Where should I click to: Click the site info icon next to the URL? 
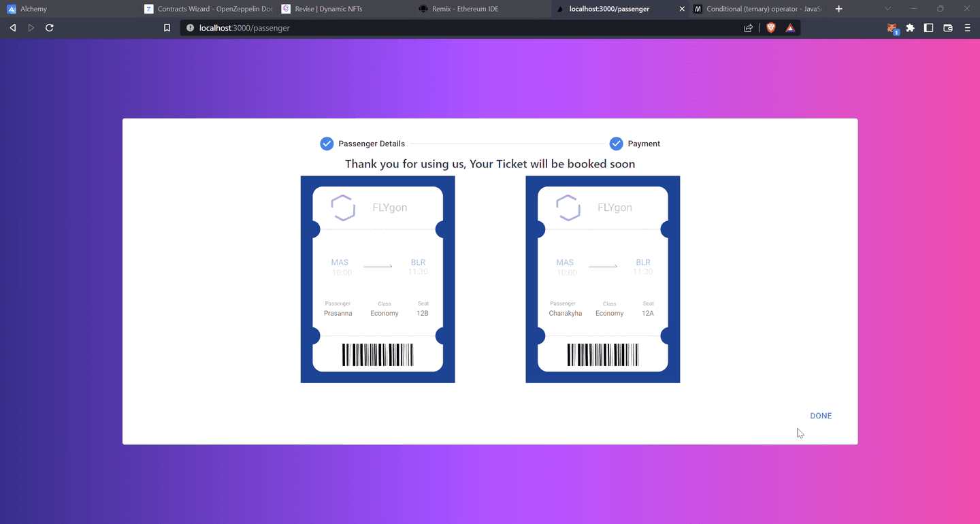tap(190, 28)
